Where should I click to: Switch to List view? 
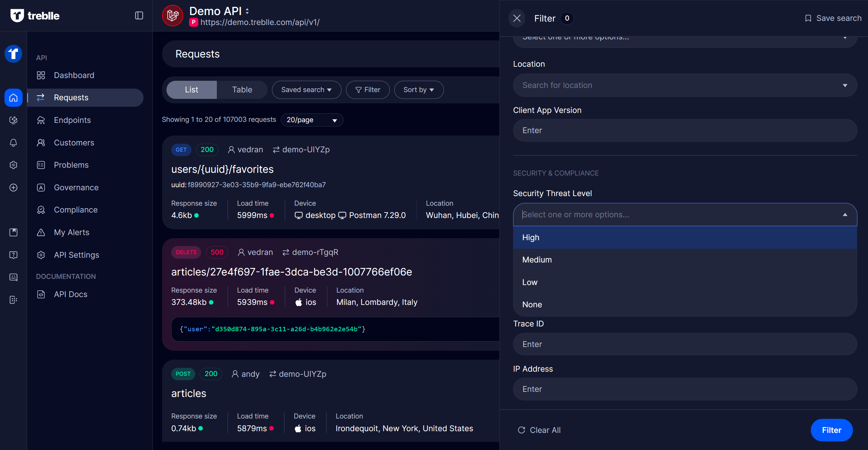[x=191, y=90]
